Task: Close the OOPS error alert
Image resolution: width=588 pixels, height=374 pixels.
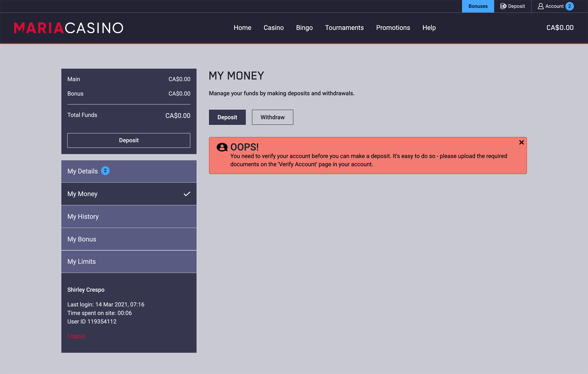Action: tap(521, 142)
